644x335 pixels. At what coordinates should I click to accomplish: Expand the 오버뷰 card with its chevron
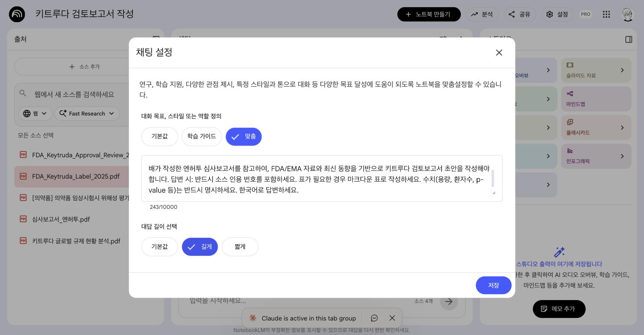pyautogui.click(x=548, y=70)
